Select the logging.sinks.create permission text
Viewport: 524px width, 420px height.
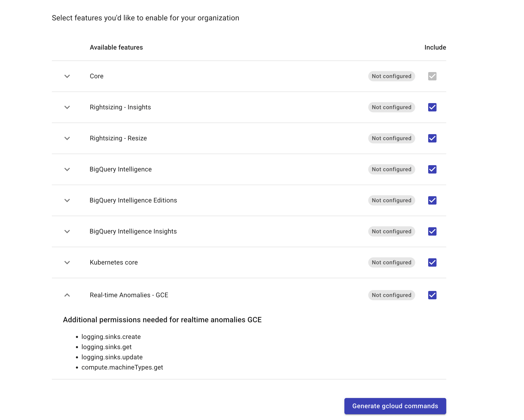(x=111, y=337)
